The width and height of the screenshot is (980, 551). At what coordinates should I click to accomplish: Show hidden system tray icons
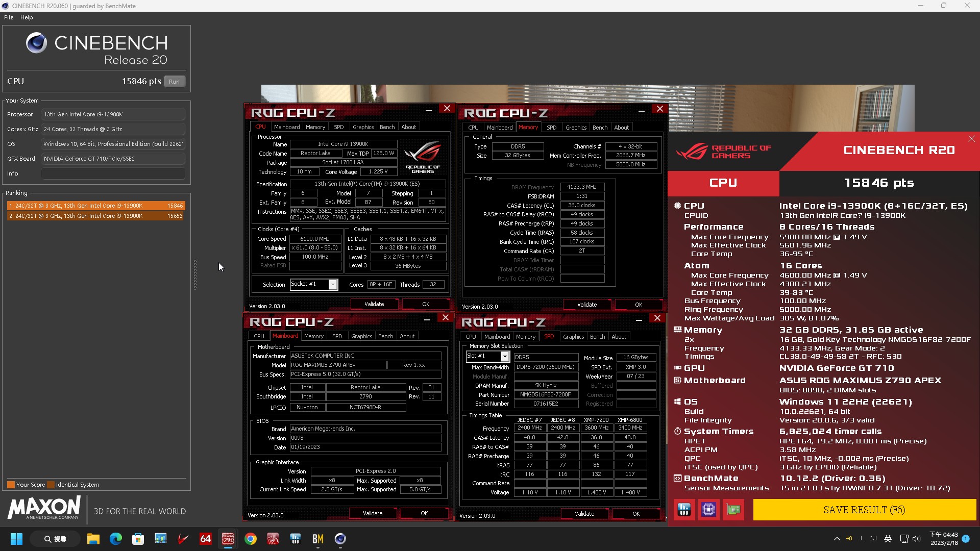(x=837, y=539)
